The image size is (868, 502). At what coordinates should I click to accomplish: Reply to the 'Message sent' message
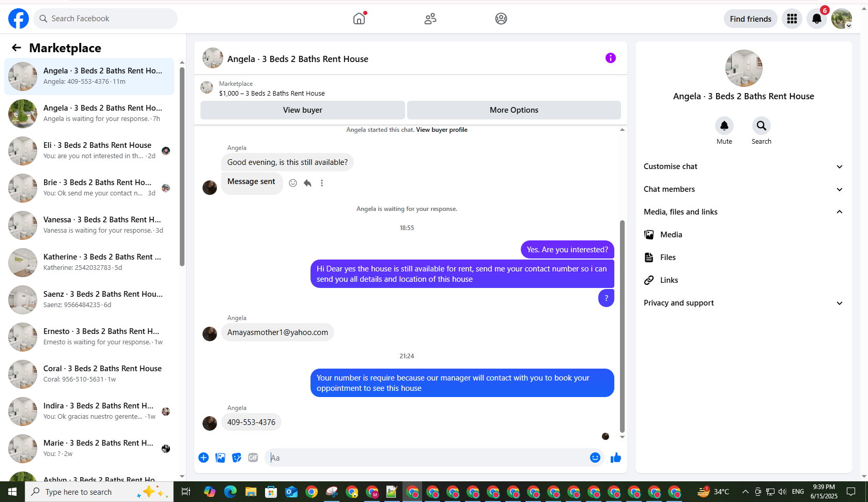[307, 183]
